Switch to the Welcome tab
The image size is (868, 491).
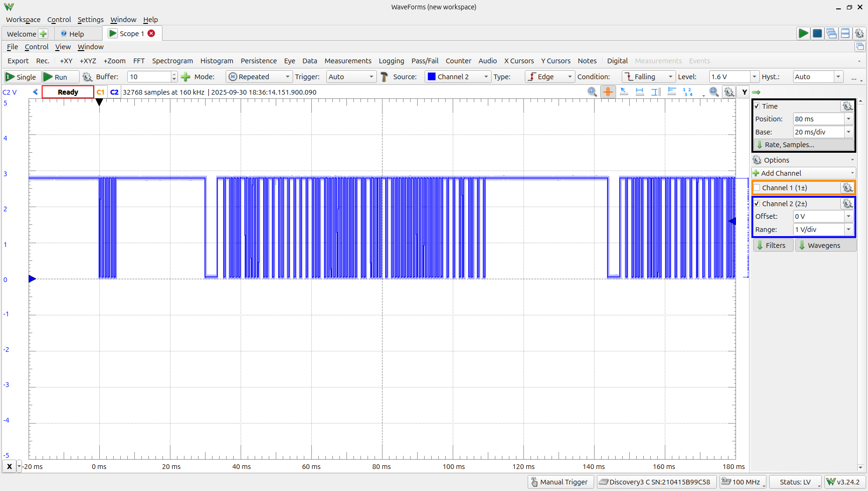pos(22,34)
